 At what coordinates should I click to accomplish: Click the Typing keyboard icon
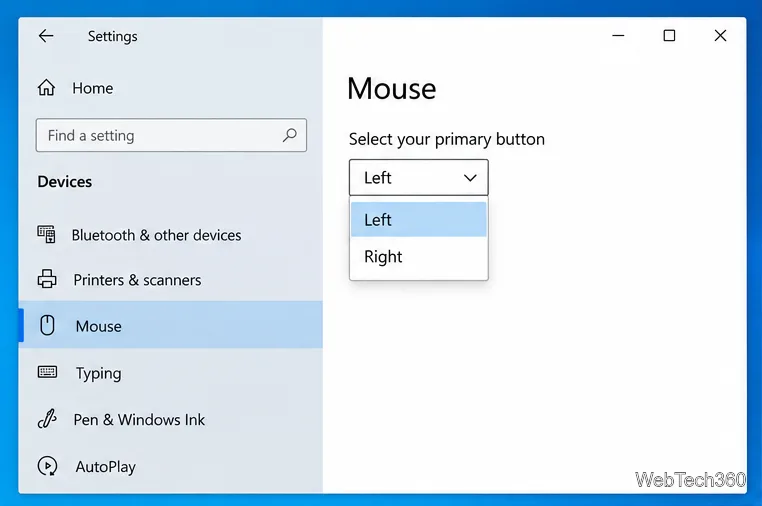pos(47,372)
